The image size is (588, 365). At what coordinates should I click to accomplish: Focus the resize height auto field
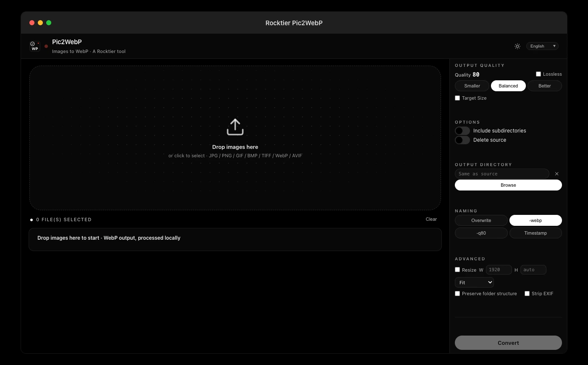533,270
